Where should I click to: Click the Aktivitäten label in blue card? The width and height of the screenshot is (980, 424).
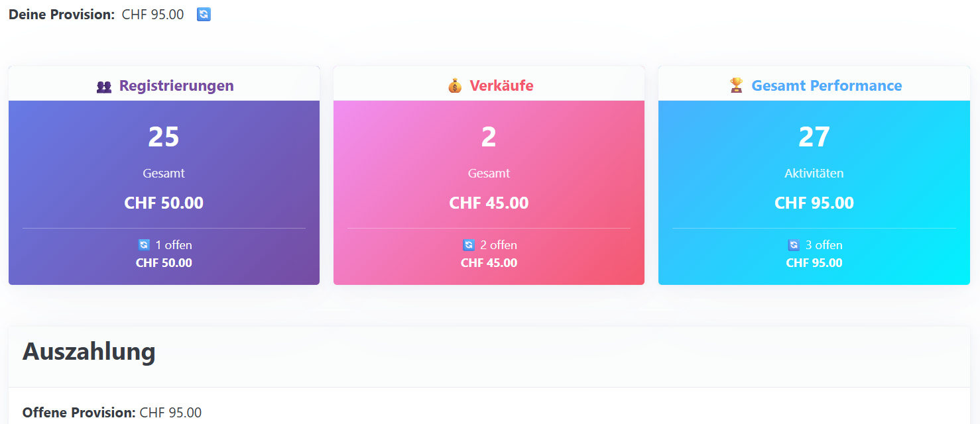point(814,174)
